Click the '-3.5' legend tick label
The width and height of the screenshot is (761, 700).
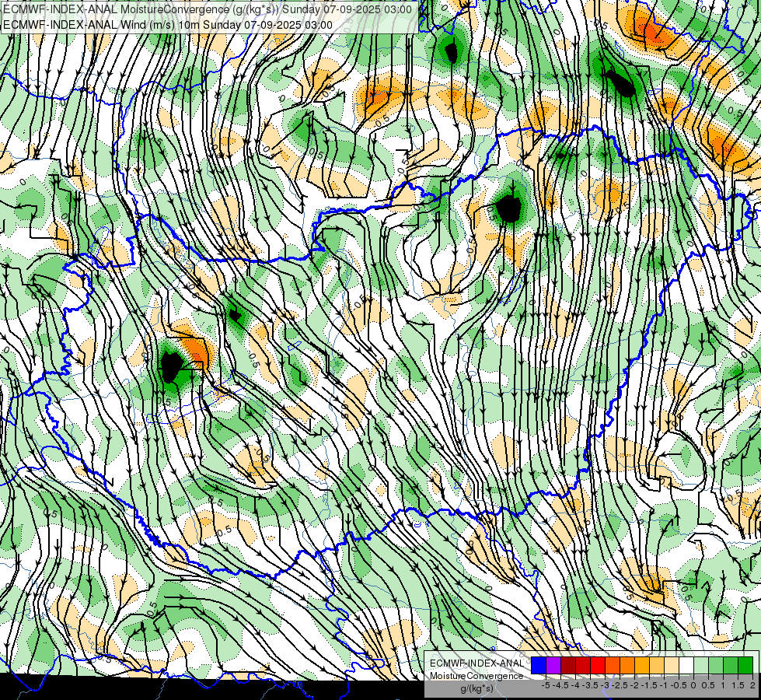pyautogui.click(x=590, y=685)
